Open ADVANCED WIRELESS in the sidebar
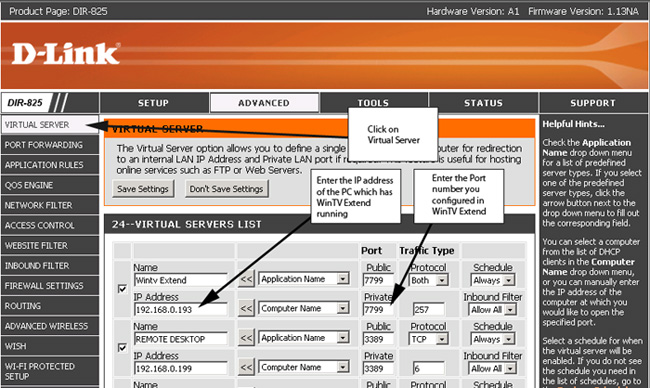The width and height of the screenshot is (650, 388). [50, 326]
